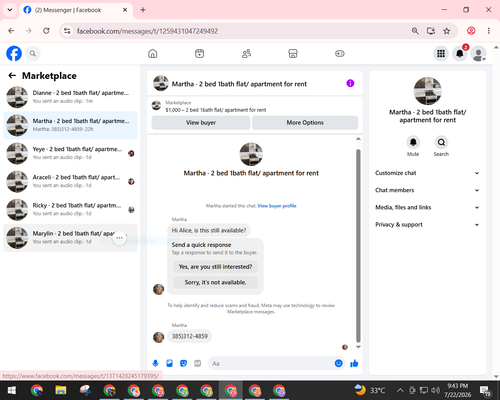Expand Privacy & support section
This screenshot has width=500, height=400.
(427, 225)
